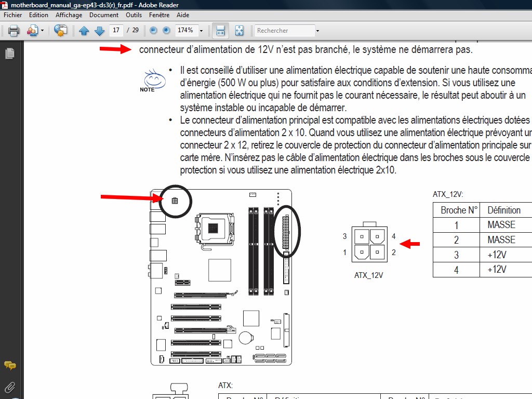Image resolution: width=532 pixels, height=399 pixels.
Task: Click the 'ATX_12V:' table title
Action: click(448, 194)
